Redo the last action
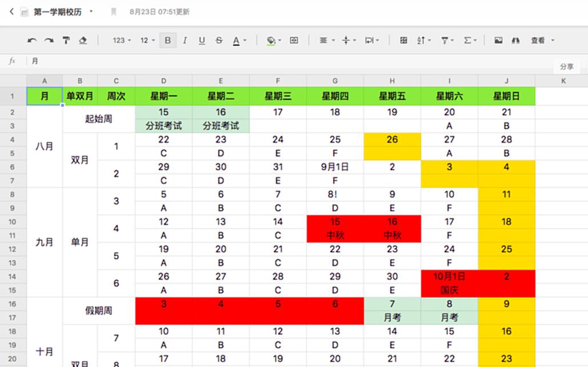This screenshot has height=367, width=588. coord(49,41)
